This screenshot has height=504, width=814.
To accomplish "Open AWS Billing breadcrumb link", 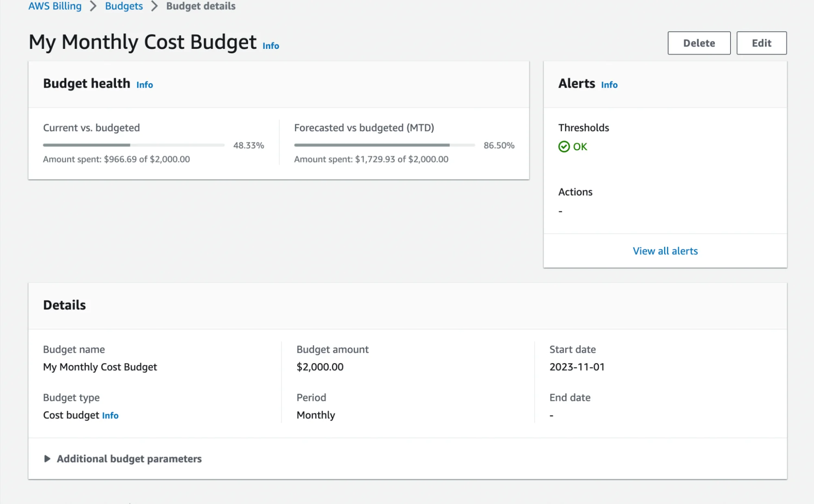I will [x=55, y=6].
